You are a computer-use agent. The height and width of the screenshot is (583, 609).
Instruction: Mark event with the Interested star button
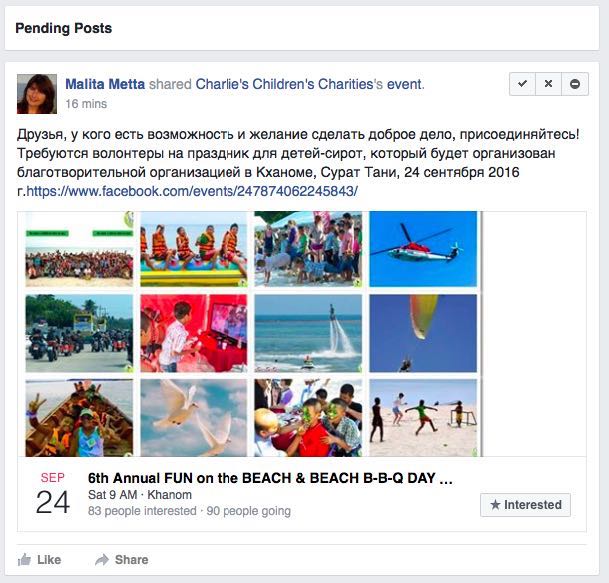(x=525, y=505)
